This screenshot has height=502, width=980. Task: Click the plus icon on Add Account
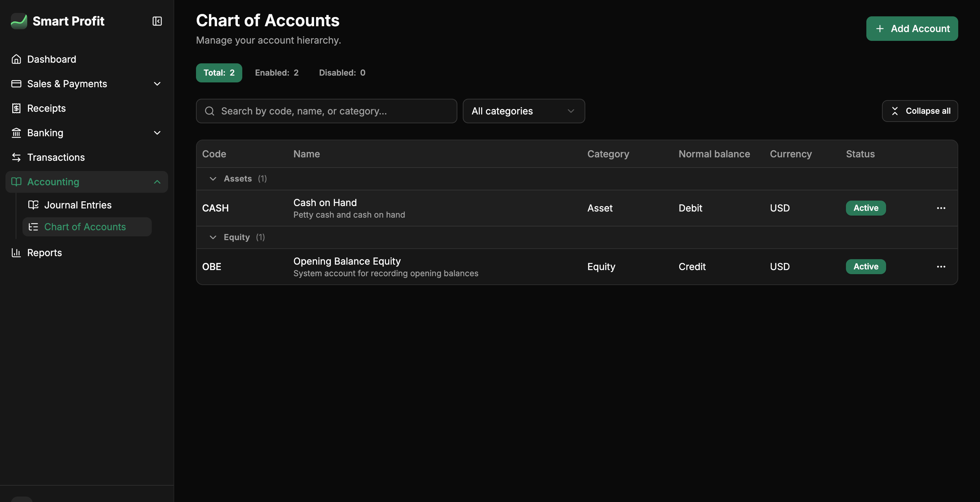click(x=880, y=29)
